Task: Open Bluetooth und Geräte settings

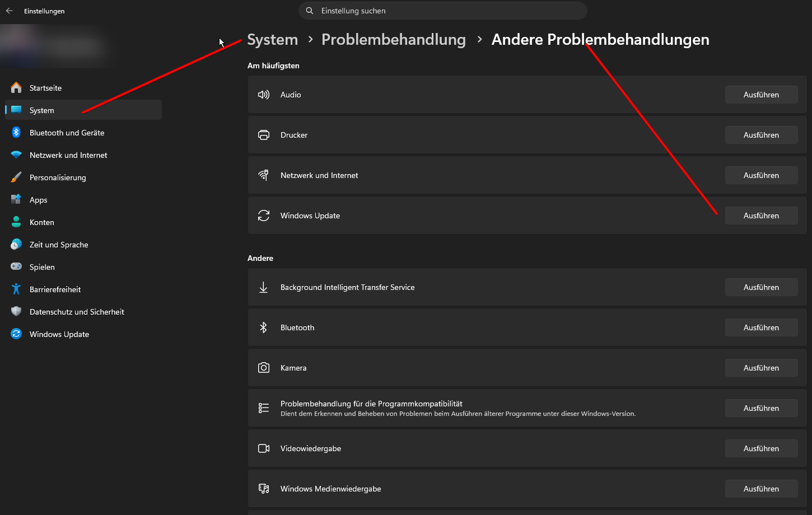Action: pyautogui.click(x=83, y=133)
